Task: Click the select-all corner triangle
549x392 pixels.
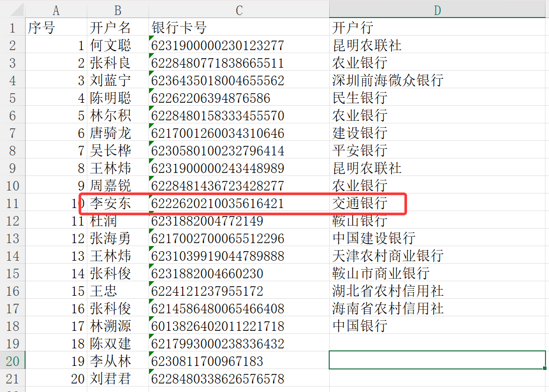Action: pyautogui.click(x=17, y=10)
